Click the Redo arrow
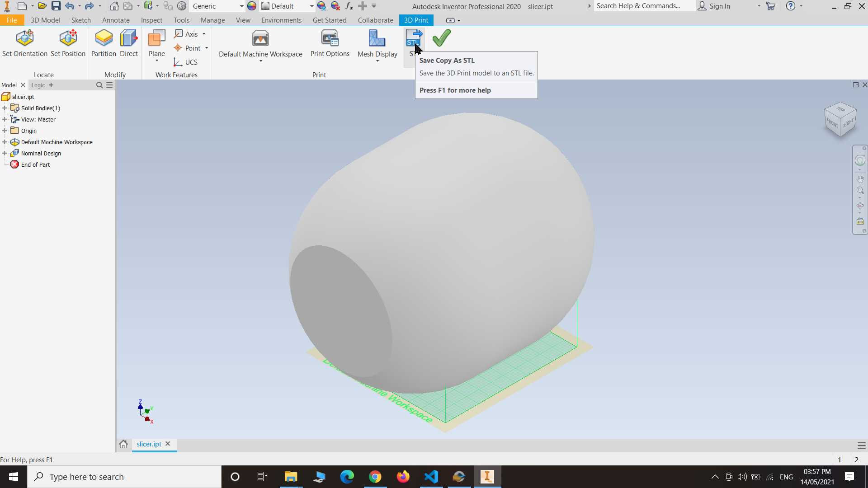The height and width of the screenshot is (488, 868). (89, 6)
